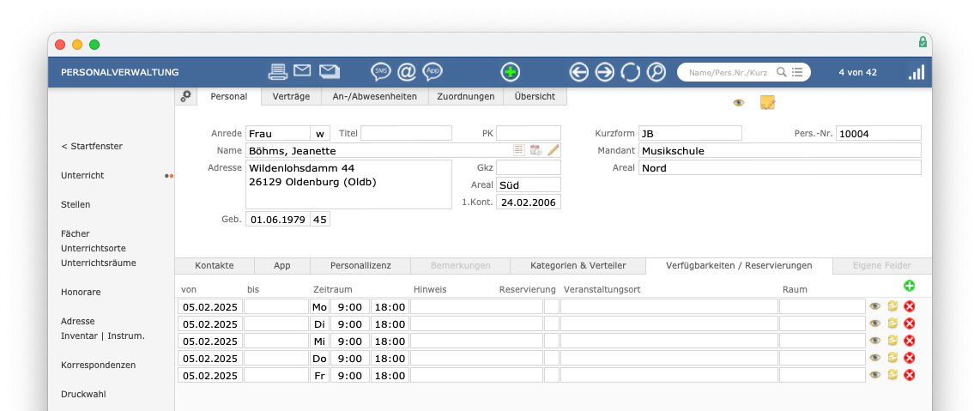
Task: Click the Mandant field showing Musikschule
Action: 780,150
